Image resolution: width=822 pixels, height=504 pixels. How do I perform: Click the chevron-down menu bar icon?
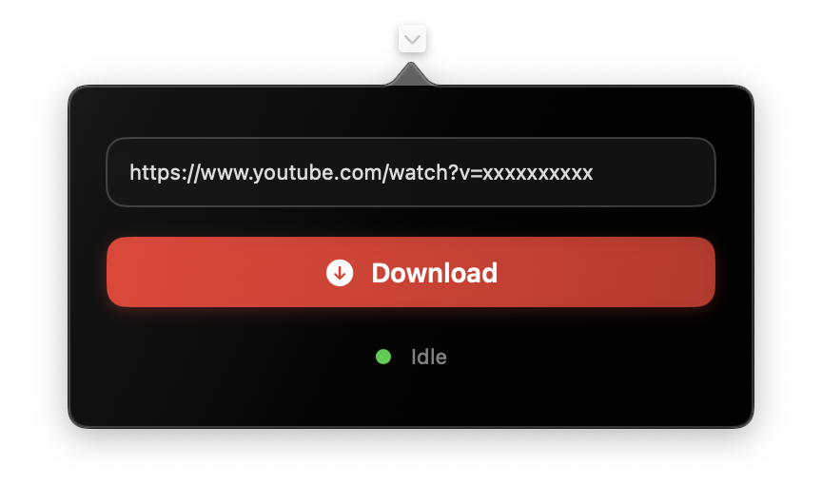point(412,39)
